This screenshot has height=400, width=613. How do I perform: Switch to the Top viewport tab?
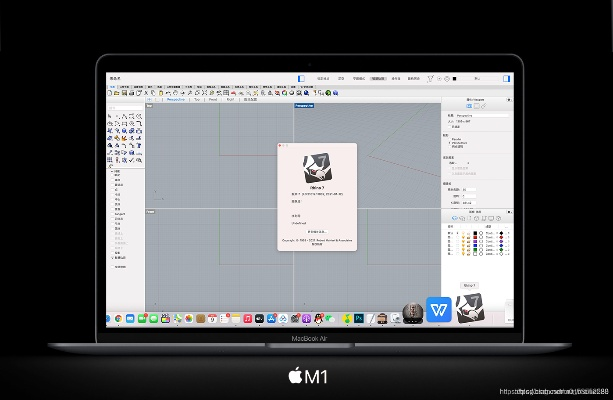coord(197,99)
